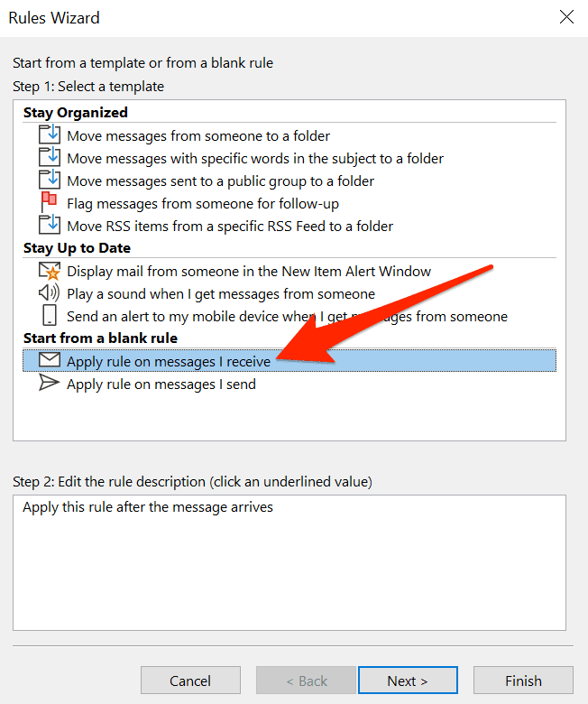The width and height of the screenshot is (588, 704).
Task: Close the Rules Wizard dialog
Action: pyautogui.click(x=566, y=17)
